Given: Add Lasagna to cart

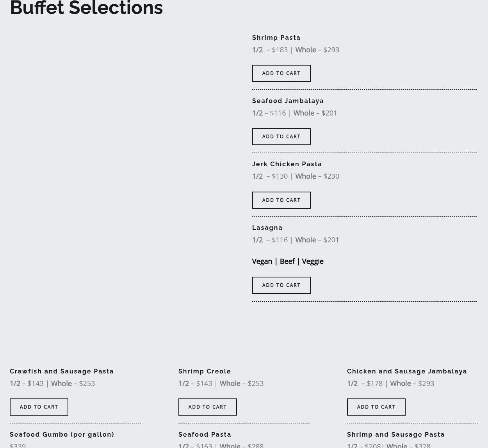Looking at the screenshot, I should (281, 285).
